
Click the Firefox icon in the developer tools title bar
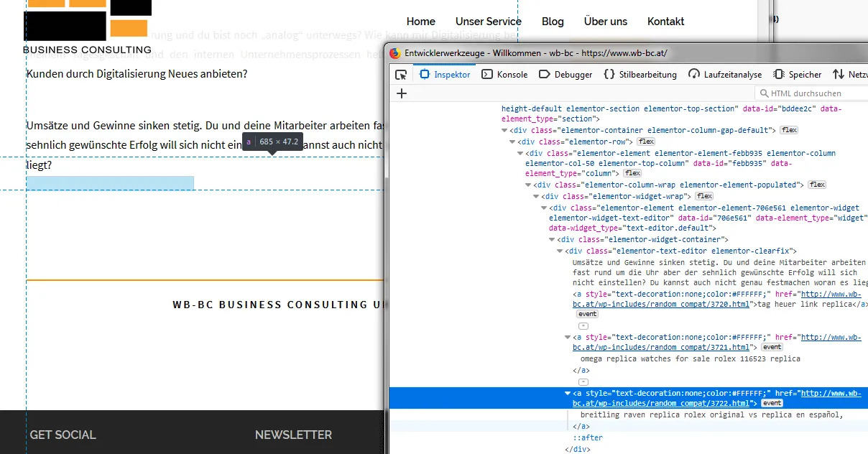(x=394, y=53)
